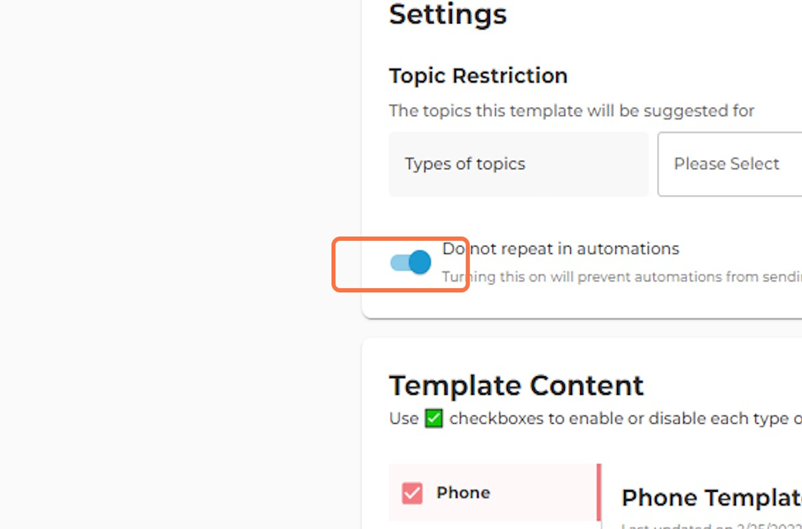802x529 pixels.
Task: Select the Phone template tab label
Action: click(x=463, y=493)
